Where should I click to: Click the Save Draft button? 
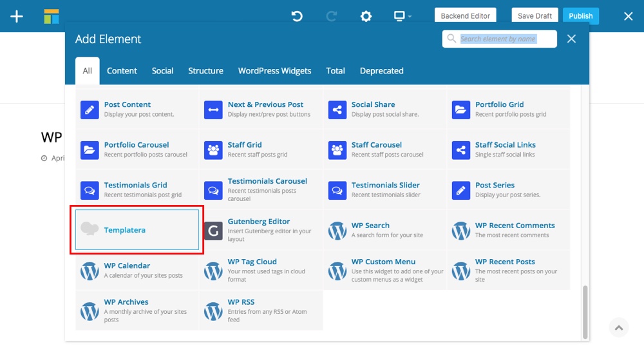[x=535, y=15]
